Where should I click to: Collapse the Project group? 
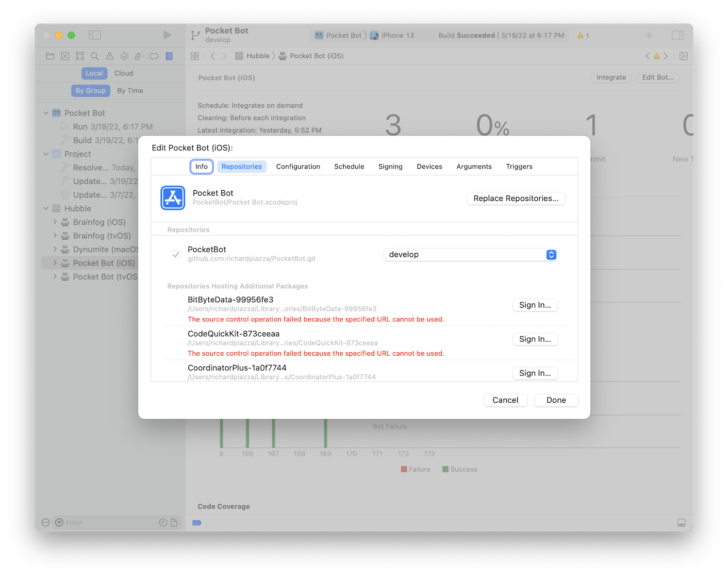tap(46, 154)
